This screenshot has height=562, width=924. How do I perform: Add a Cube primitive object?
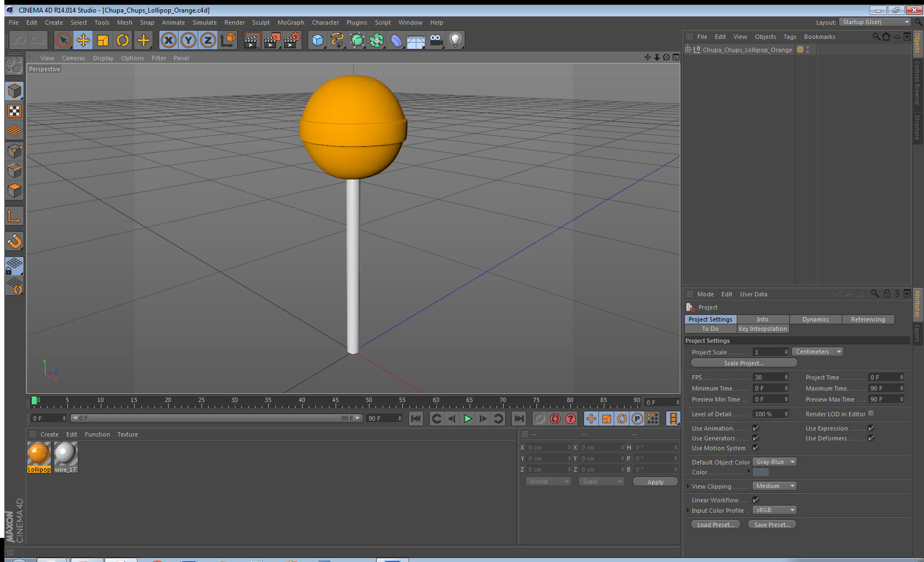click(x=317, y=40)
